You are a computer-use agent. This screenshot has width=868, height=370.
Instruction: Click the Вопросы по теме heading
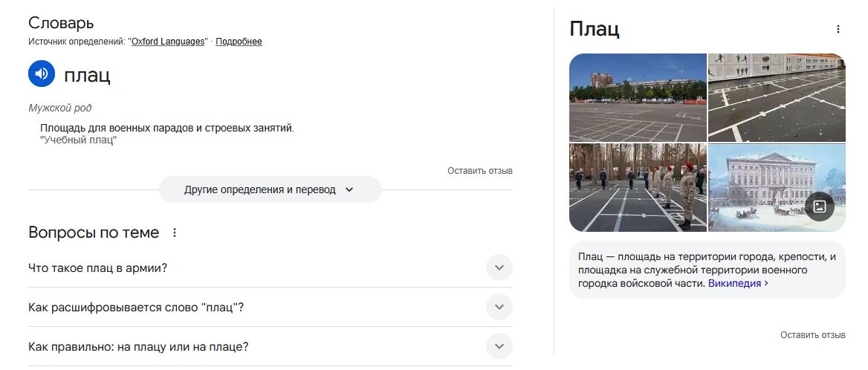click(x=94, y=233)
